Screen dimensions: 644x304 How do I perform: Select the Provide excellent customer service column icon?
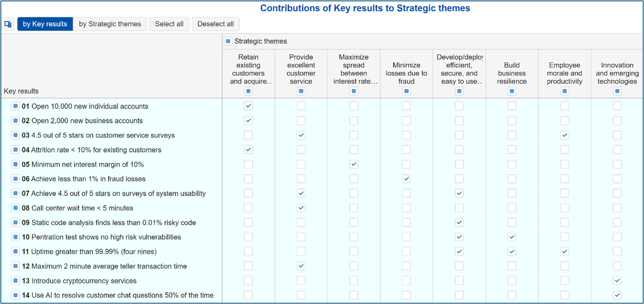301,91
